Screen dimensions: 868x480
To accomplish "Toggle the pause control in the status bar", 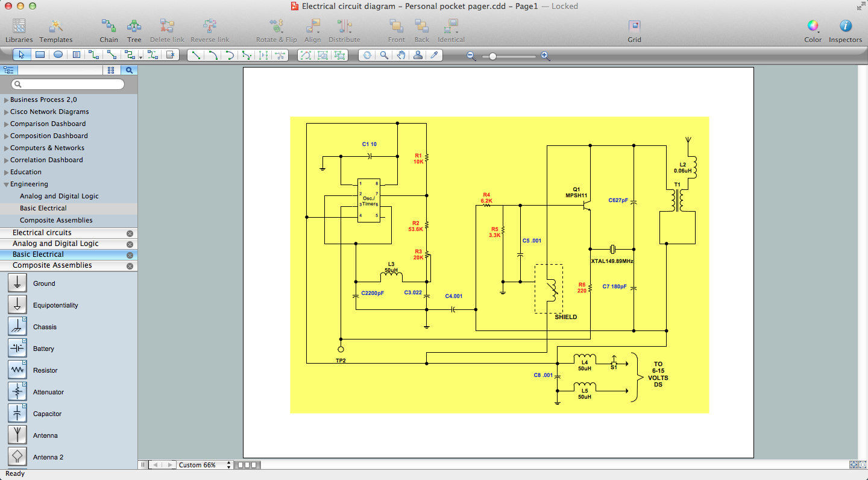I will pos(142,464).
